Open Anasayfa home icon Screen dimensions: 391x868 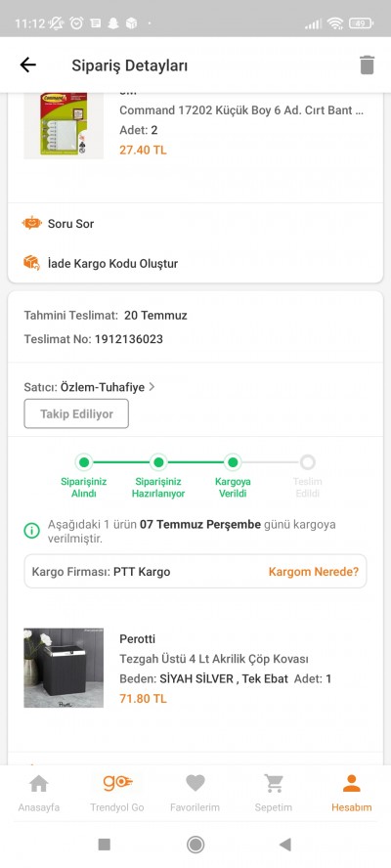pyautogui.click(x=39, y=783)
